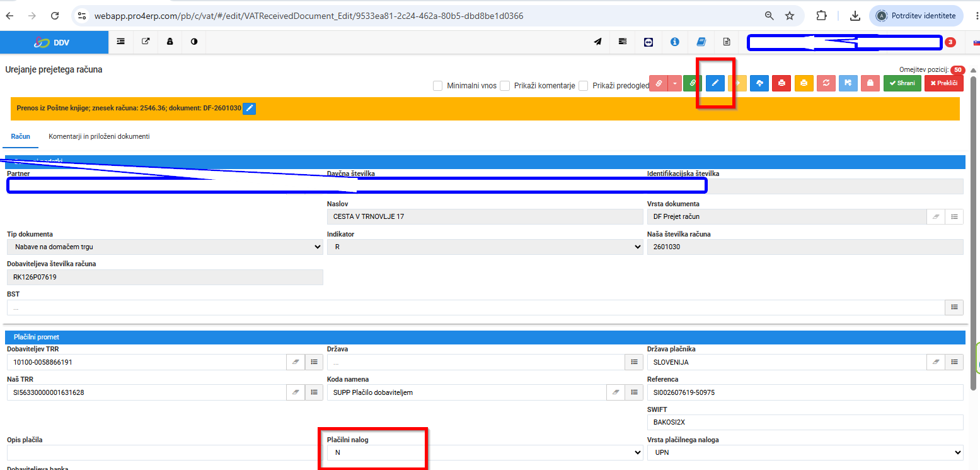Image resolution: width=980 pixels, height=470 pixels.
Task: Click the Potrditev identitete browser button
Action: coord(916,16)
